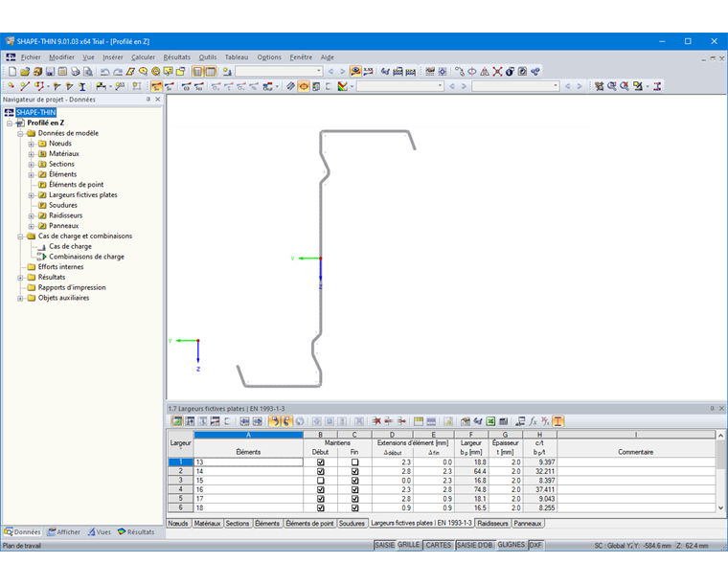The width and height of the screenshot is (728, 585).
Task: Open the Outils menu
Action: 208,57
